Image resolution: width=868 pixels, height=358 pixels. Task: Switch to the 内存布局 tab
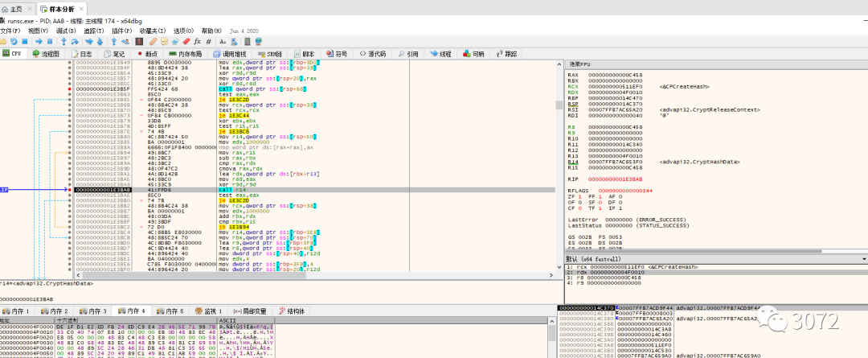click(186, 54)
